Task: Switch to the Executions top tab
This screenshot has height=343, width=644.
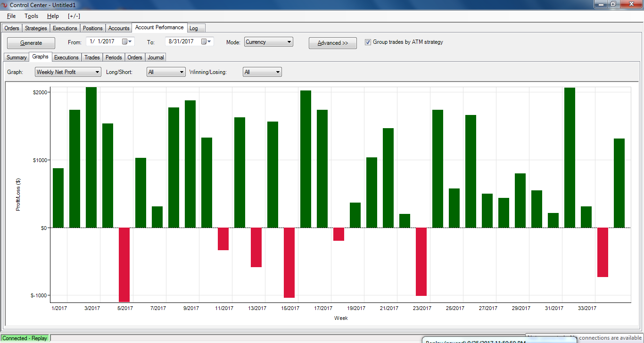Action: (65, 28)
